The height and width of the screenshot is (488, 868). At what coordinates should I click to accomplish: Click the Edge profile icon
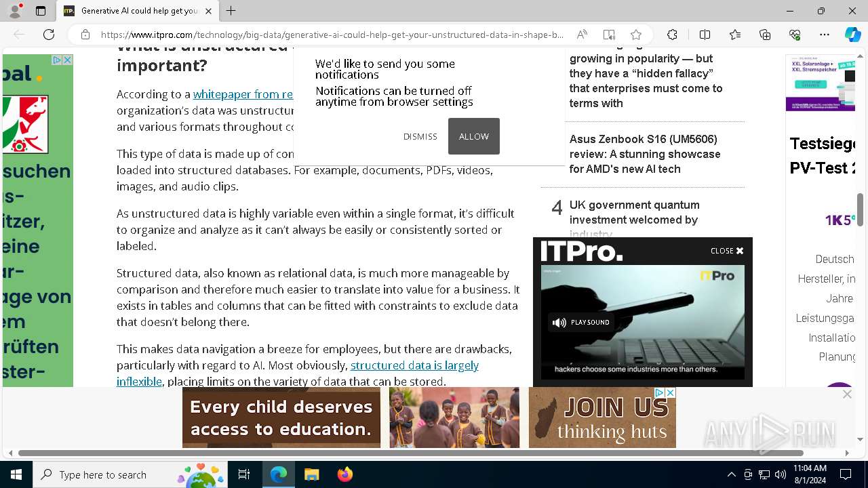pos(14,11)
